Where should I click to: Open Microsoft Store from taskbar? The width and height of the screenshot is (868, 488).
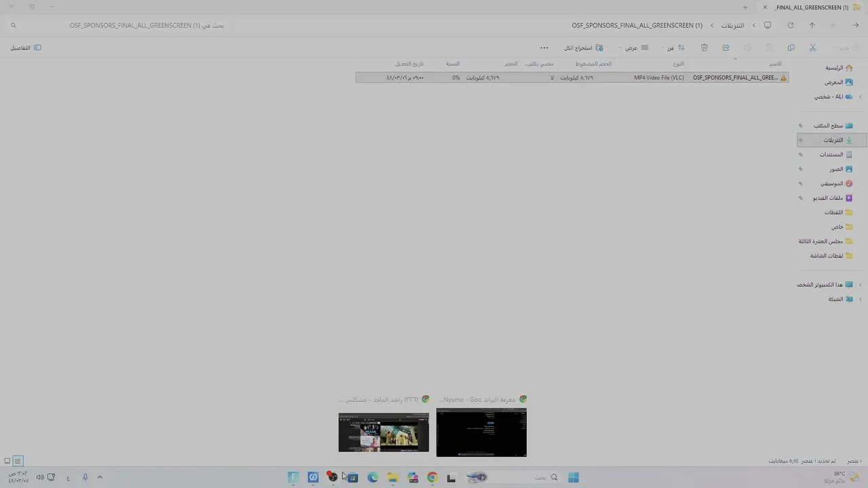[352, 477]
